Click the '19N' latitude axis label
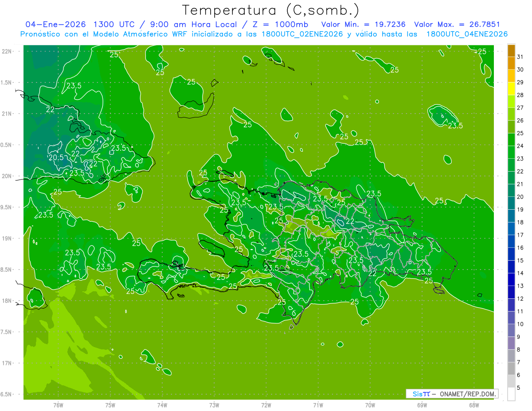Viewport: 532px width, 411px height. point(7,238)
